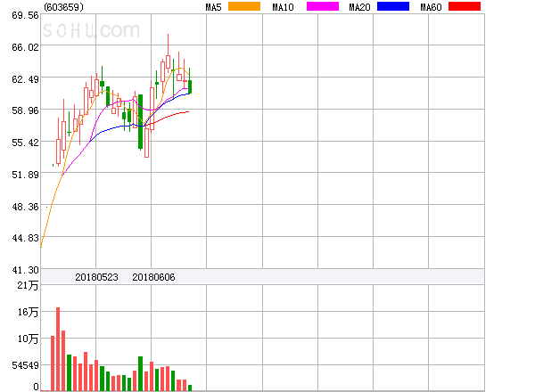Click the 20180523 date label
This screenshot has width=535, height=392.
coord(96,277)
